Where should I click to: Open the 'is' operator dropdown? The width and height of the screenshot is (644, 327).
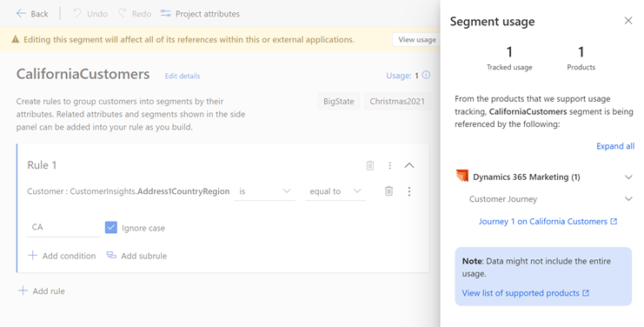pos(264,191)
